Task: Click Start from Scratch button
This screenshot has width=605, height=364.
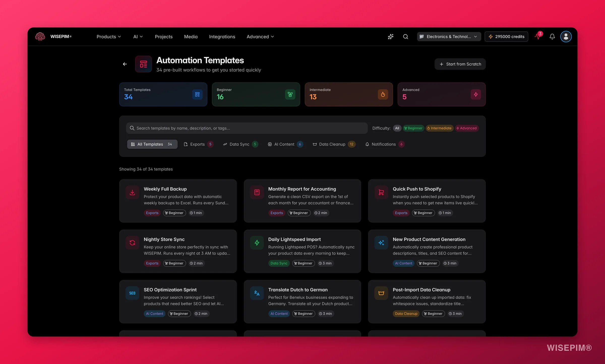Action: click(x=460, y=64)
